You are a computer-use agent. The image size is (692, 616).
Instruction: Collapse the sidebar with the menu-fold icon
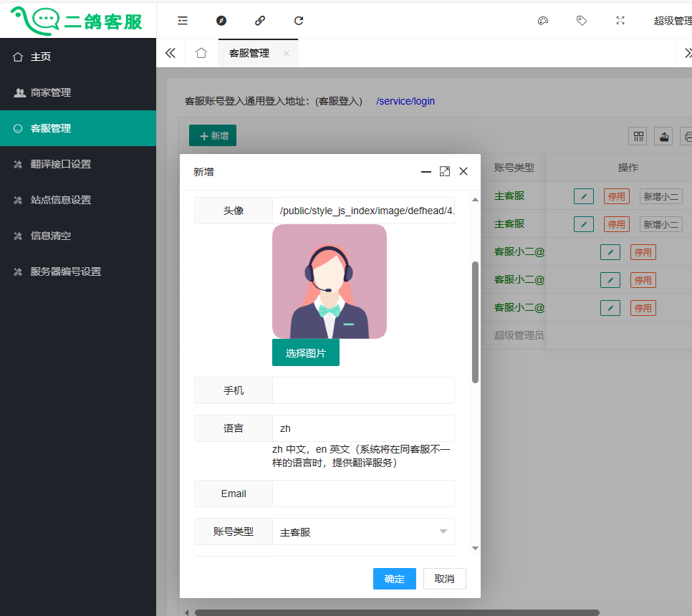(x=183, y=21)
